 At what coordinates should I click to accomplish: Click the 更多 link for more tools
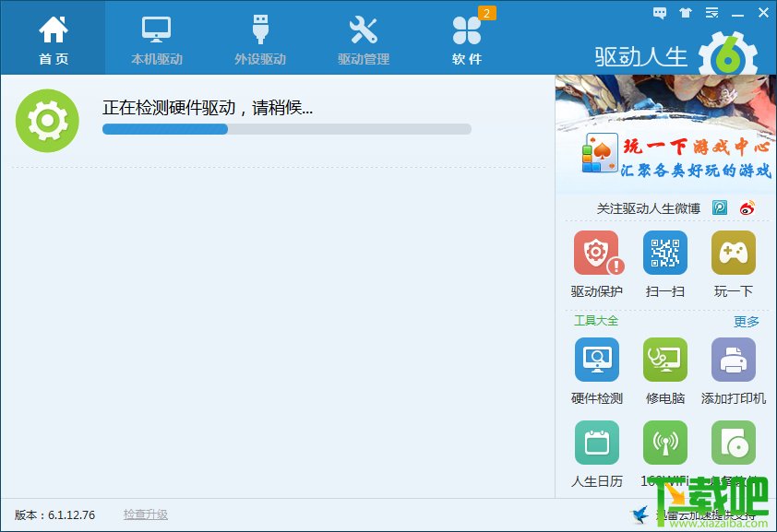[x=747, y=322]
